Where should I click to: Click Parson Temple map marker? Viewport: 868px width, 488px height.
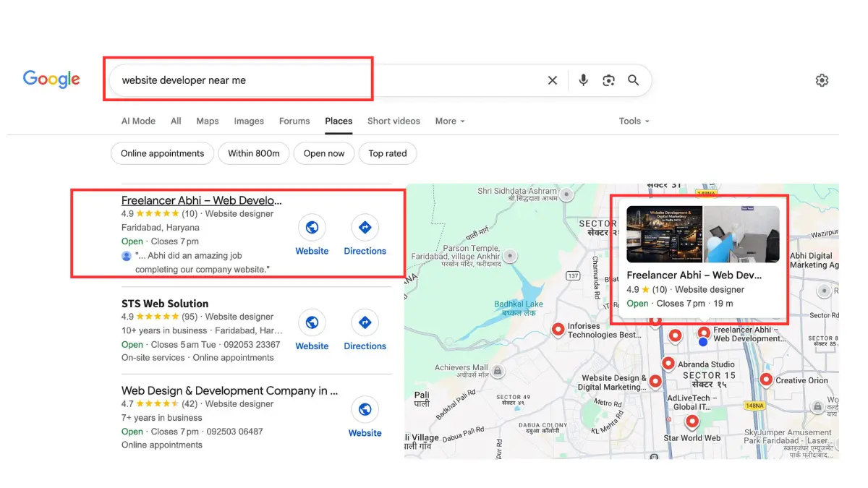click(x=511, y=255)
